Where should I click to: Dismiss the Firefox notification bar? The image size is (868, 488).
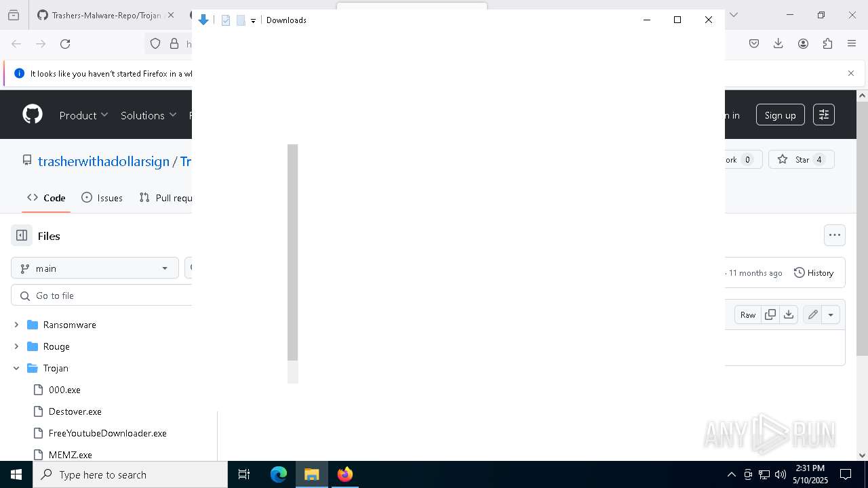pyautogui.click(x=851, y=73)
